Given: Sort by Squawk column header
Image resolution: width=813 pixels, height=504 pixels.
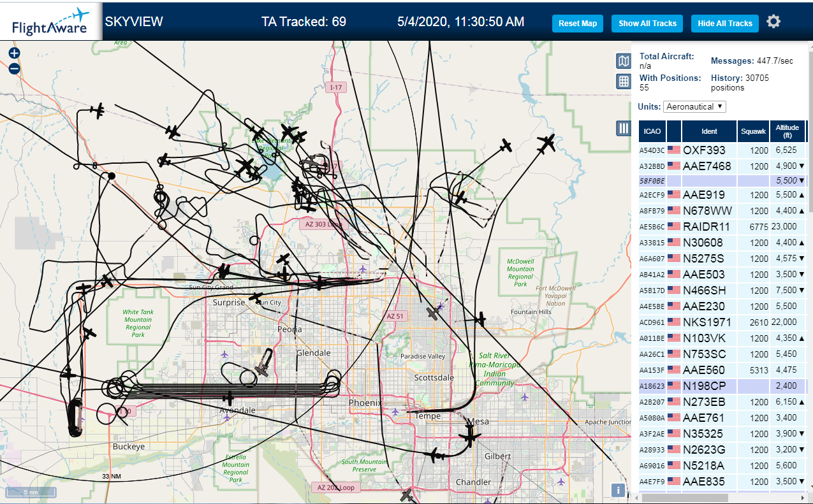Looking at the screenshot, I should tap(753, 131).
